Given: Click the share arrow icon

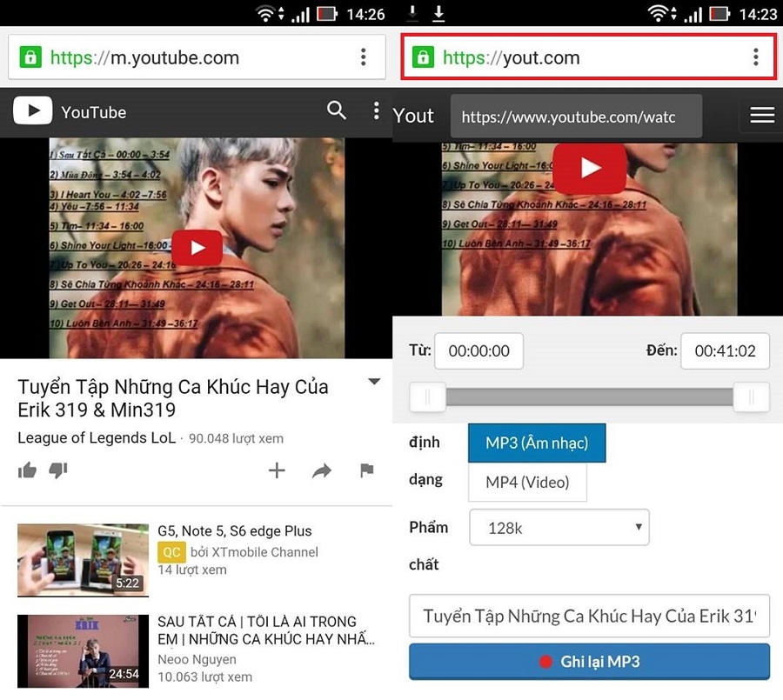Looking at the screenshot, I should point(321,470).
